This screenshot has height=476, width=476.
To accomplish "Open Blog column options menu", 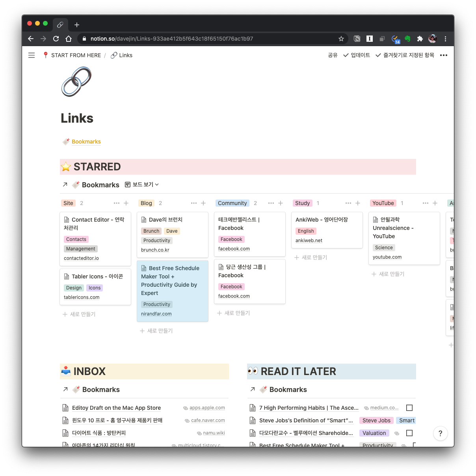I will (194, 203).
